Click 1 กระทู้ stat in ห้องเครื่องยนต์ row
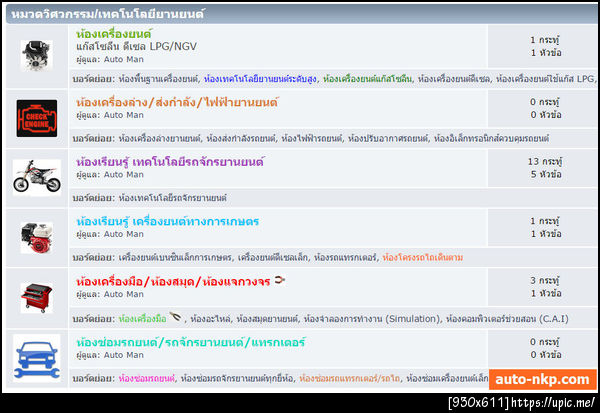This screenshot has height=413, width=600. point(545,40)
